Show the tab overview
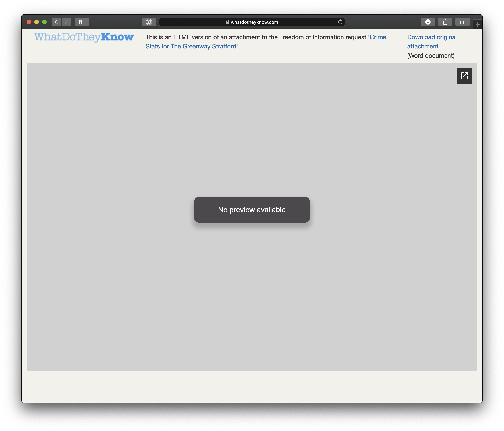Screen dimensions: 504x431 tap(462, 22)
